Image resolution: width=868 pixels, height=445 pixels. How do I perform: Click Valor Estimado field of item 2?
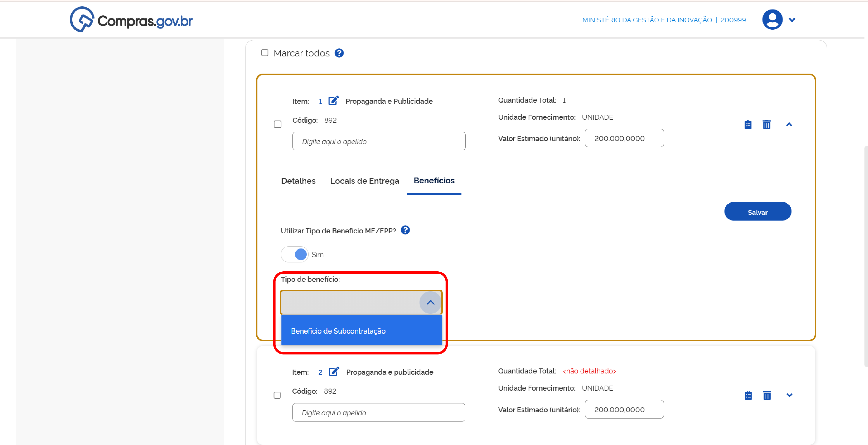click(x=624, y=409)
